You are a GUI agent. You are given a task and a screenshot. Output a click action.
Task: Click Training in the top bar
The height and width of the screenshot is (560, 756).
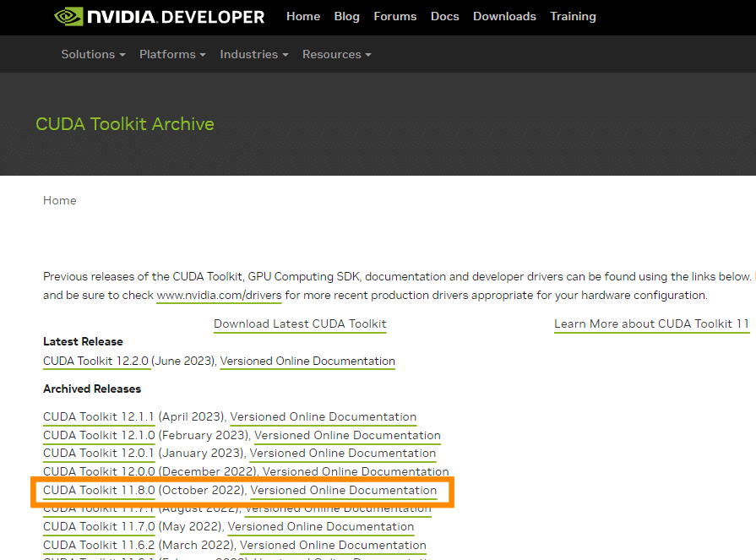pos(573,16)
